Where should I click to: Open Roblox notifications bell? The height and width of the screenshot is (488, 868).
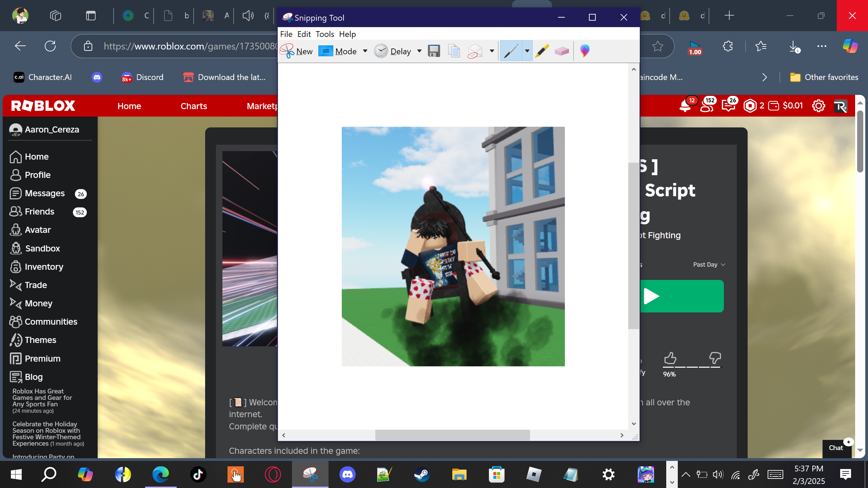pos(685,106)
